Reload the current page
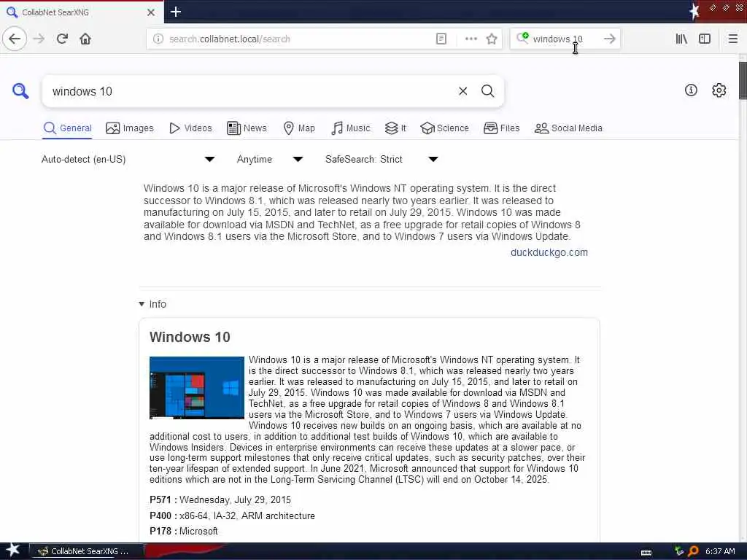This screenshot has height=560, width=747. point(63,39)
